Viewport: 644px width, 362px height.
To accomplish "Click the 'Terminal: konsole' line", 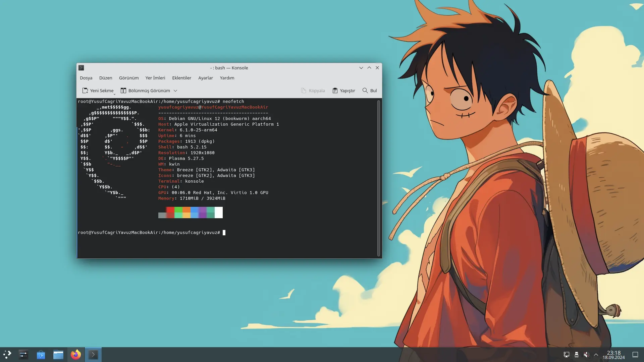I will (x=181, y=181).
